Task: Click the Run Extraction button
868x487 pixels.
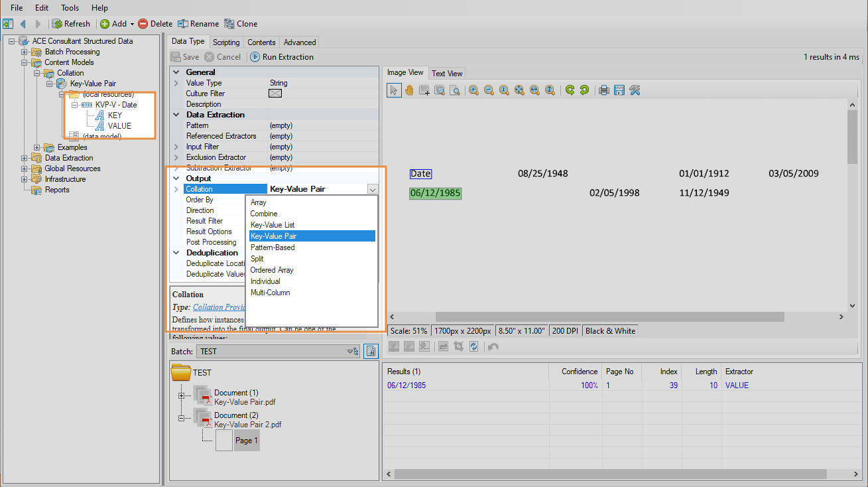Action: [x=281, y=57]
